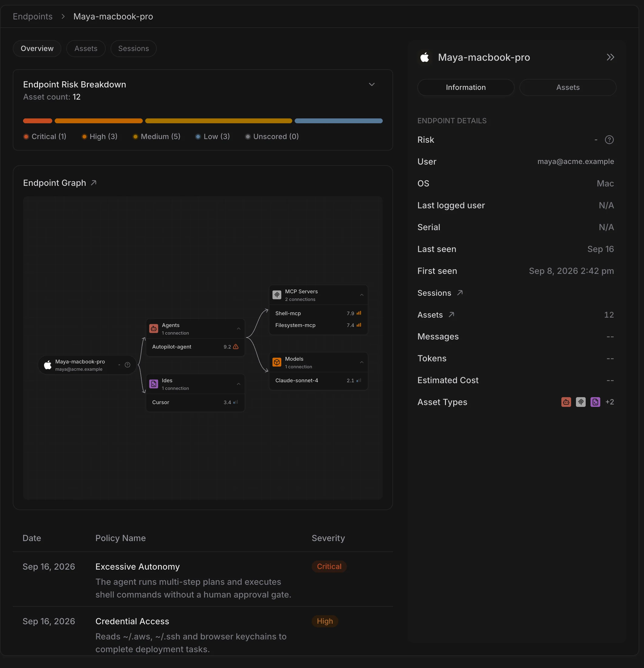Click the Ides purple file icon in graph

click(x=154, y=384)
